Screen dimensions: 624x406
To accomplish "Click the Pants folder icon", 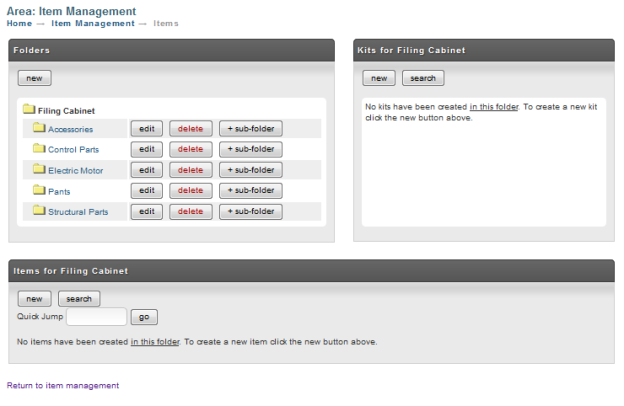I will coord(39,190).
